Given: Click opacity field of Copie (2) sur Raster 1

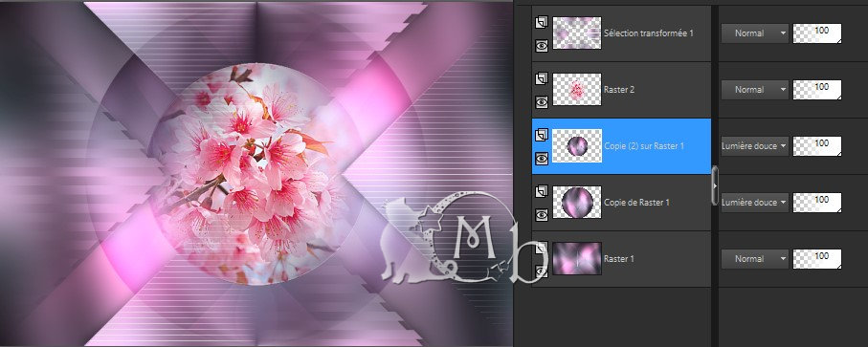Looking at the screenshot, I should [817, 146].
